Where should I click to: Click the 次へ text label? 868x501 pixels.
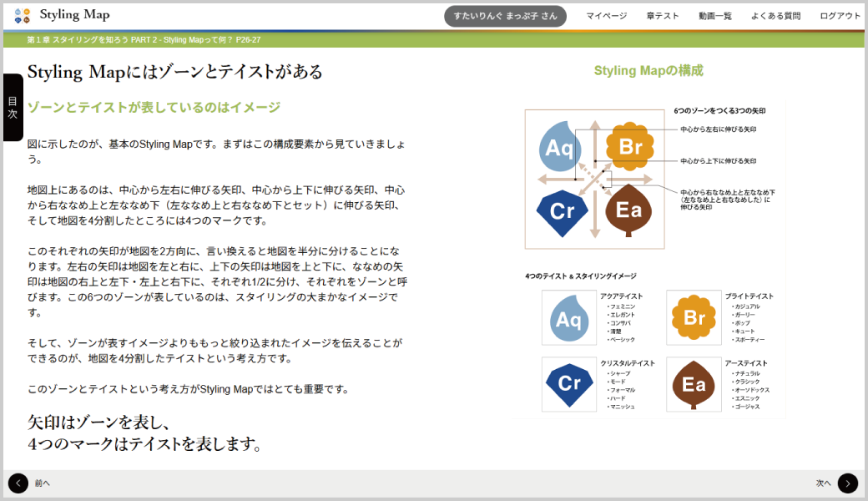click(x=823, y=483)
